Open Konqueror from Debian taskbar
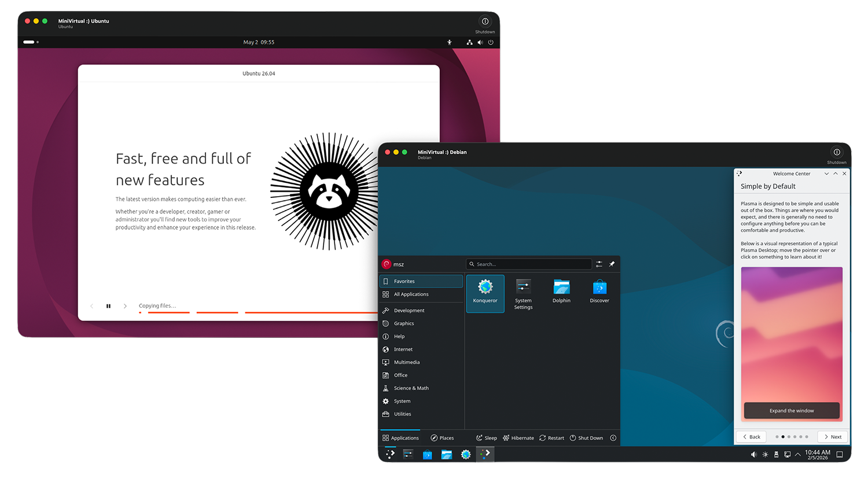This screenshot has width=868, height=486. click(x=466, y=455)
